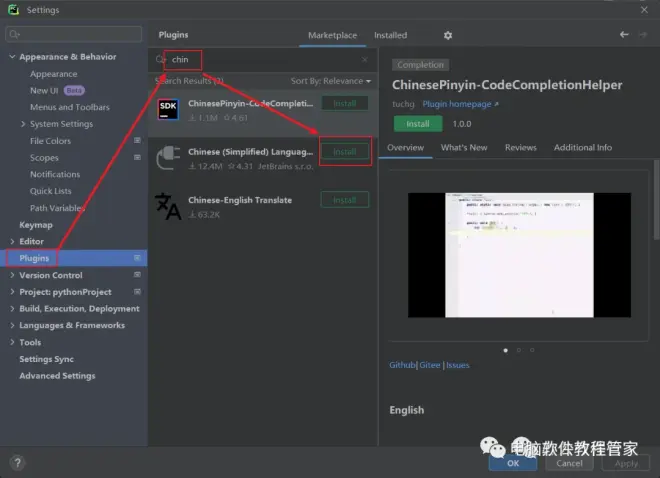Select the Plugins settings item
Image resolution: width=660 pixels, height=478 pixels.
tap(74, 258)
